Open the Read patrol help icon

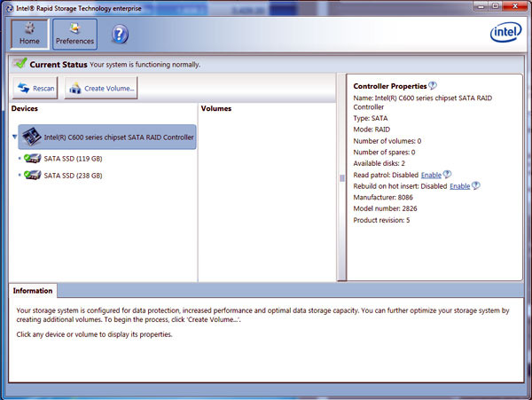pos(447,175)
